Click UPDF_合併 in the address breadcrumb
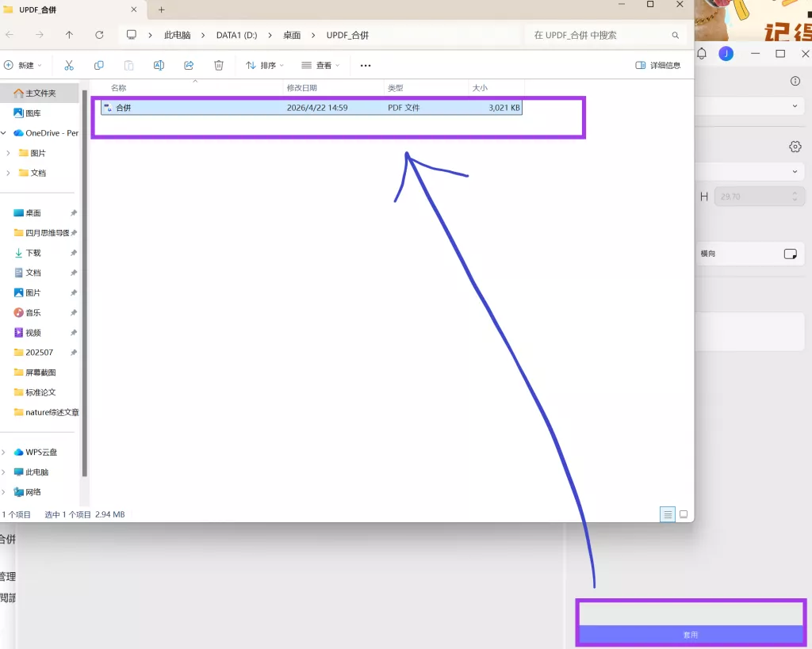The image size is (812, 649). [347, 35]
